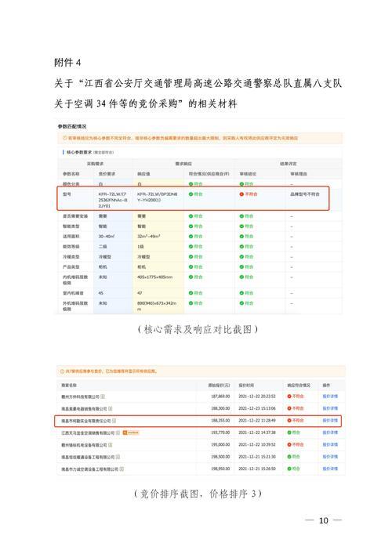Open 报价详情 link for the 187,869.00 bid

point(330,396)
